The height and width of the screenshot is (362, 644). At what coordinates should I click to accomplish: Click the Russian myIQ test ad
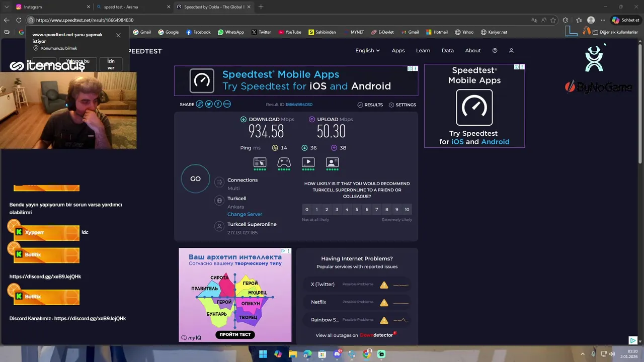[x=235, y=295]
